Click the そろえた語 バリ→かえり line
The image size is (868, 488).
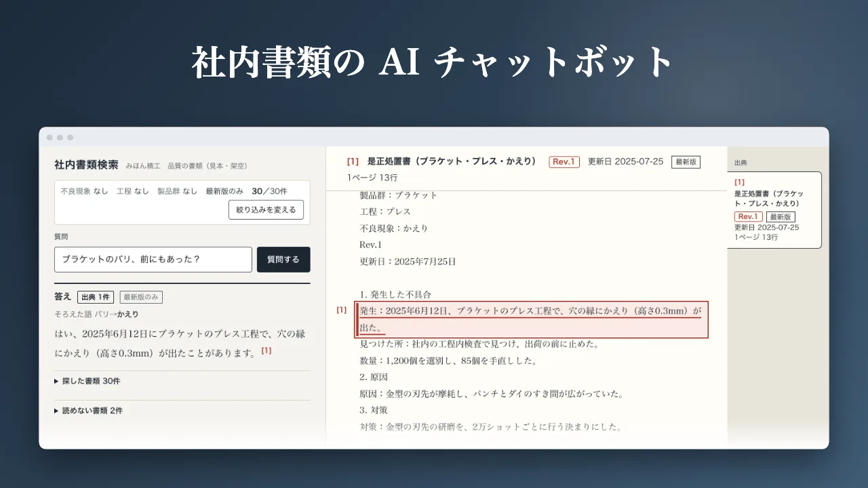(96, 314)
